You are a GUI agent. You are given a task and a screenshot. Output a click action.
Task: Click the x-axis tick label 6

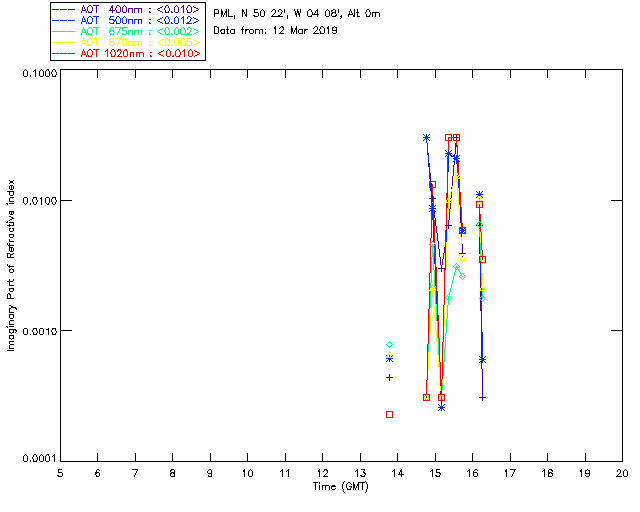pyautogui.click(x=98, y=473)
